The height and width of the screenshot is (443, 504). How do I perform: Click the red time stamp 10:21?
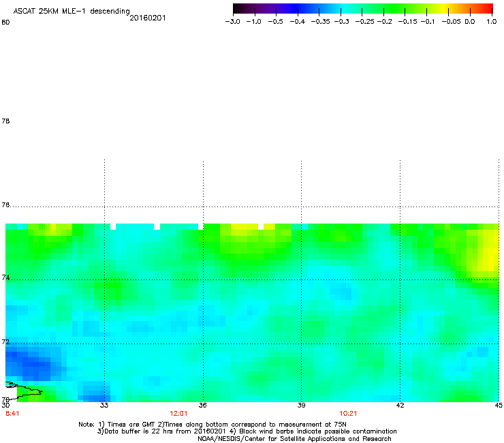[348, 414]
